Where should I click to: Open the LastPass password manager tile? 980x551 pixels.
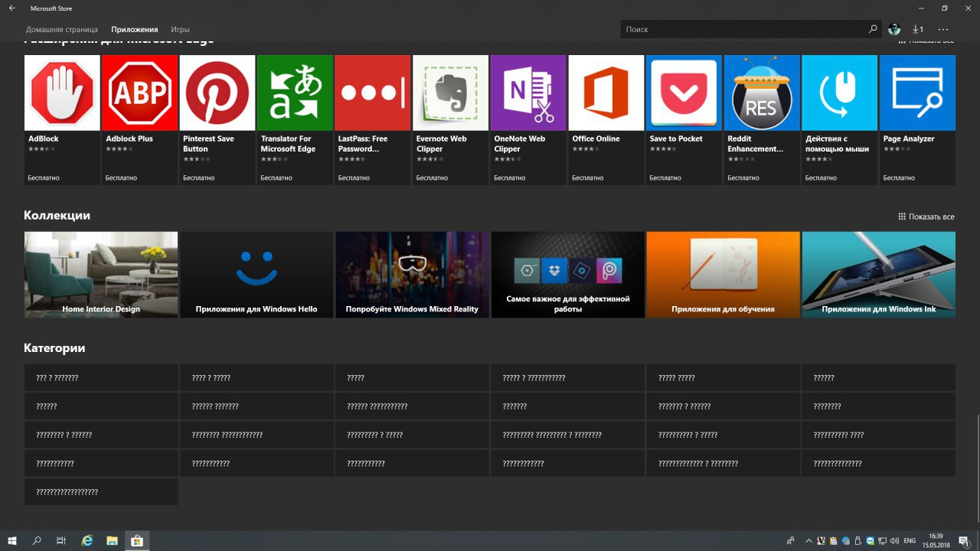[373, 119]
